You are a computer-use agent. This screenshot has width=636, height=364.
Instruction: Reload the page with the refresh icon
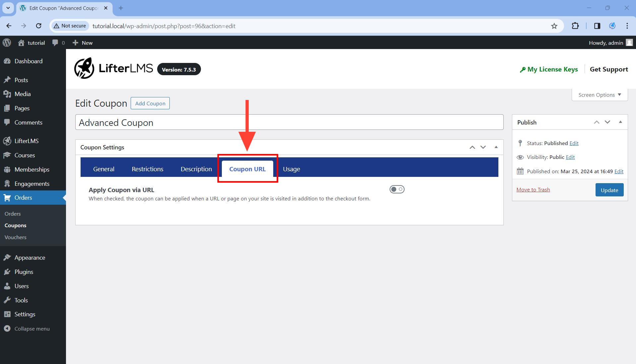pos(39,26)
